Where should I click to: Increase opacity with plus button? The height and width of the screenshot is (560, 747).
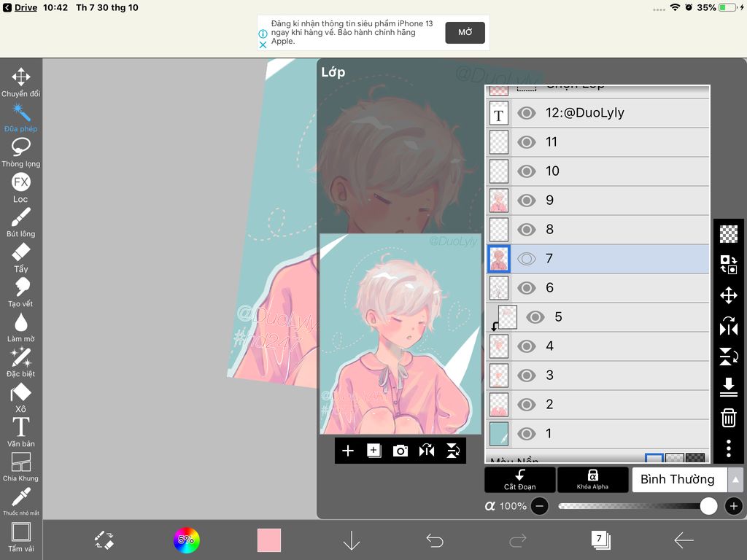click(734, 506)
